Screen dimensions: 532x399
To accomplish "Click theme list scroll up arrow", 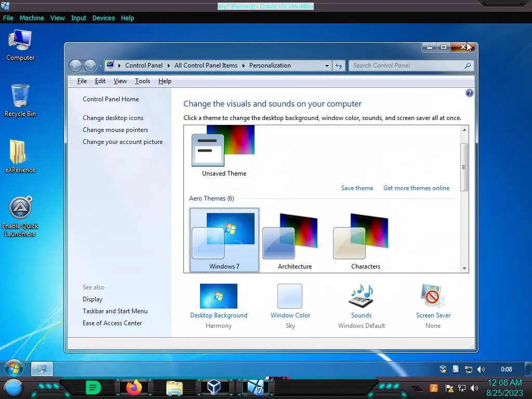I will [x=464, y=130].
